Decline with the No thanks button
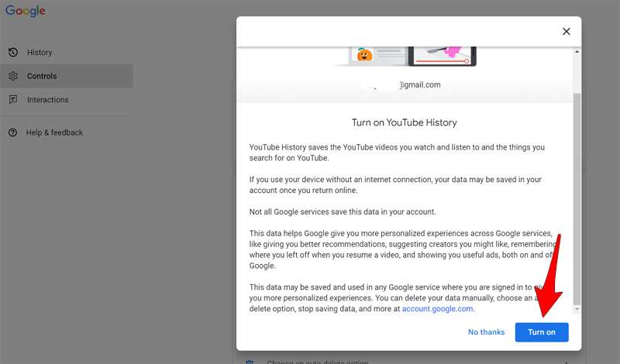Image resolution: width=620 pixels, height=364 pixels. [x=486, y=332]
